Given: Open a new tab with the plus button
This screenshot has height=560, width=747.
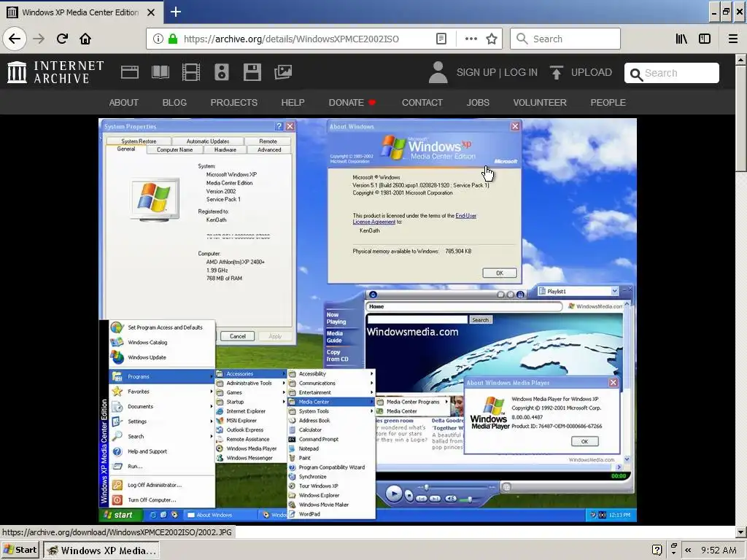Looking at the screenshot, I should click(176, 12).
